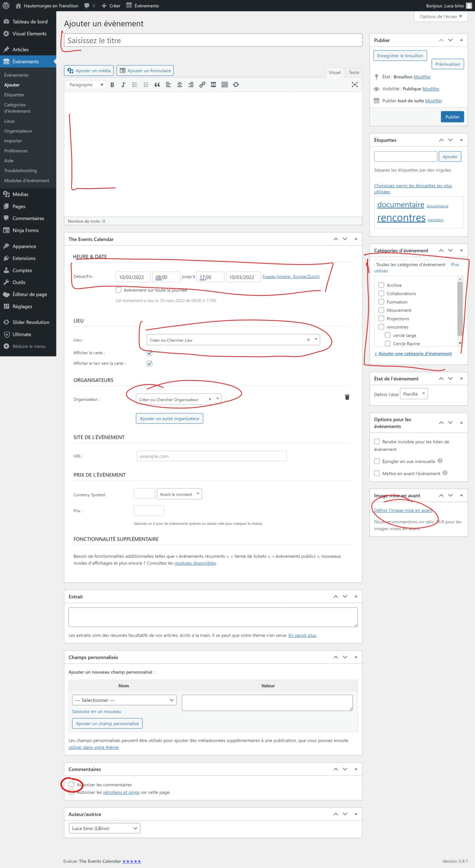This screenshot has height=868, width=475.
Task: Click the blue Publier button
Action: (x=452, y=117)
